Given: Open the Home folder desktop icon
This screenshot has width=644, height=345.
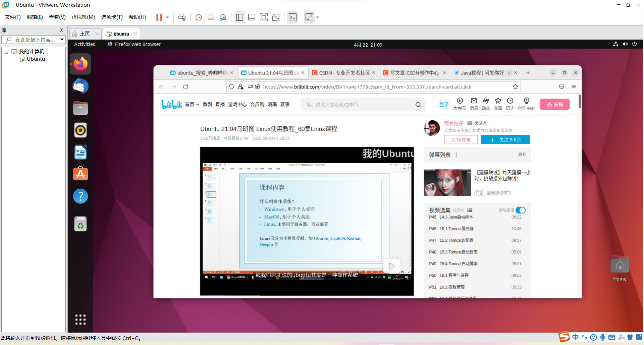Looking at the screenshot, I should pyautogui.click(x=620, y=269).
